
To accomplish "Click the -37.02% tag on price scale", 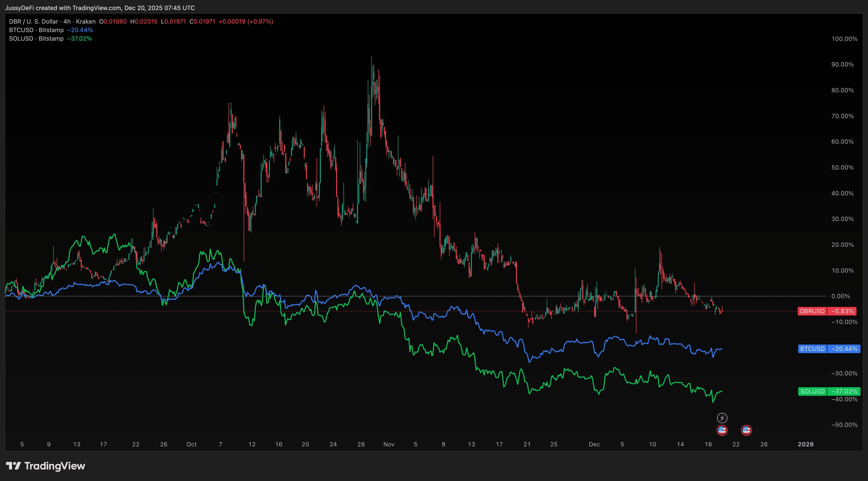I will click(x=844, y=391).
